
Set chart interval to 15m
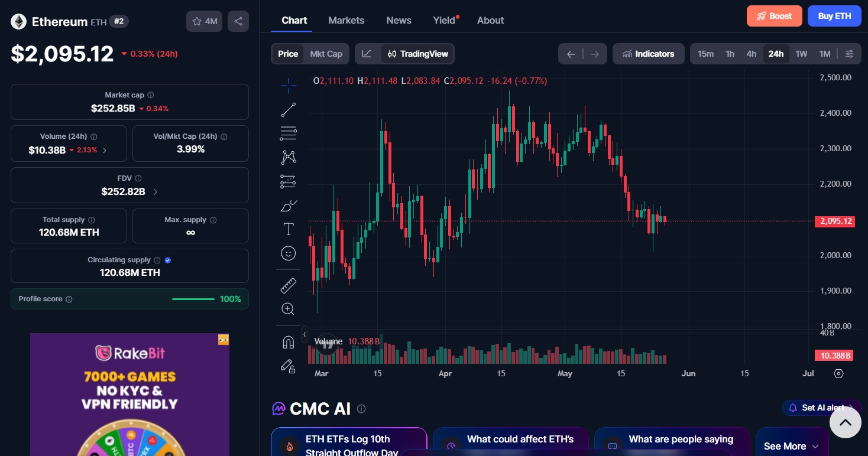click(705, 54)
